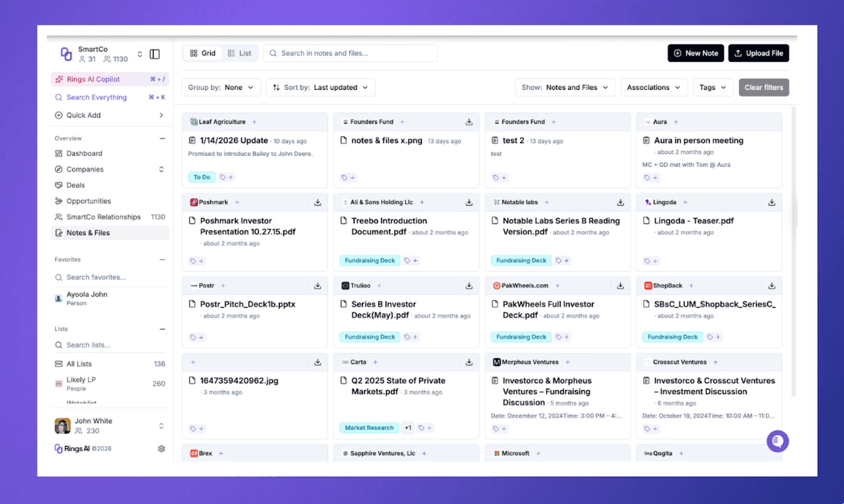The height and width of the screenshot is (504, 844).
Task: Expand Quick Add submenu arrow
Action: point(161,115)
